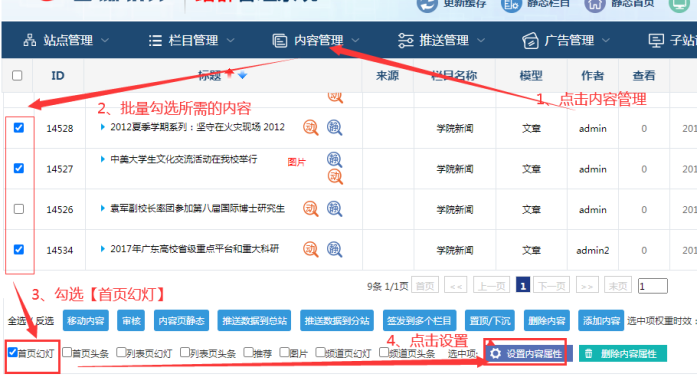
Task: Click orange dynamic preview icon for row 14527
Action: coord(335,177)
